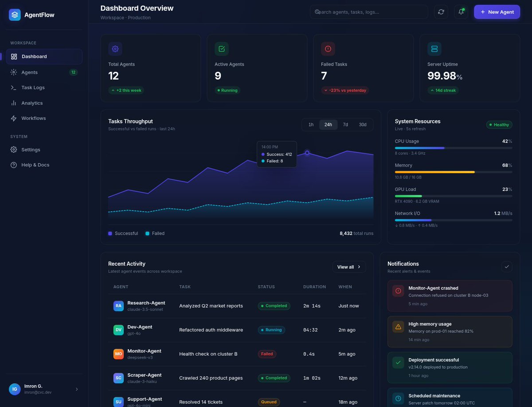Click the Network I/O progress bar
The width and height of the screenshot is (532, 407).
coord(454,220)
